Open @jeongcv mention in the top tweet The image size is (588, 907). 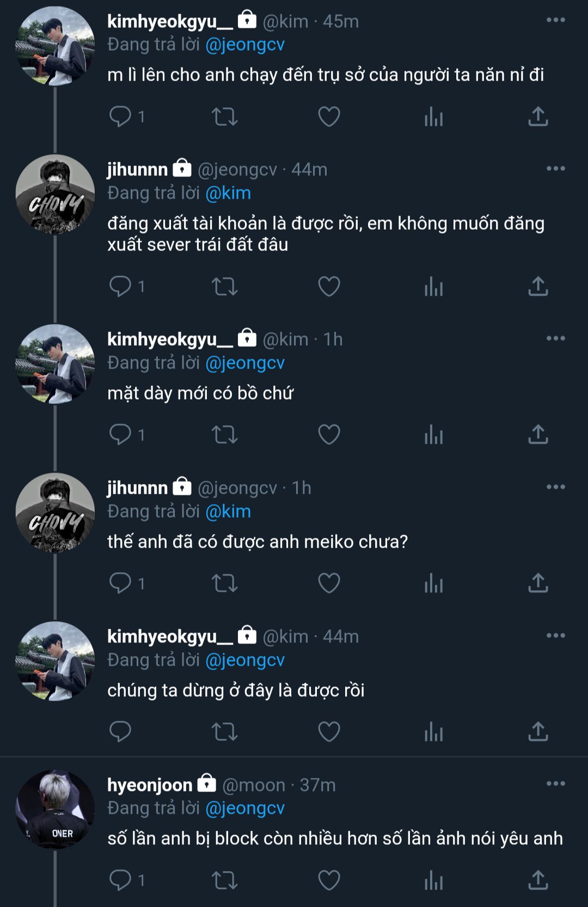click(x=245, y=45)
